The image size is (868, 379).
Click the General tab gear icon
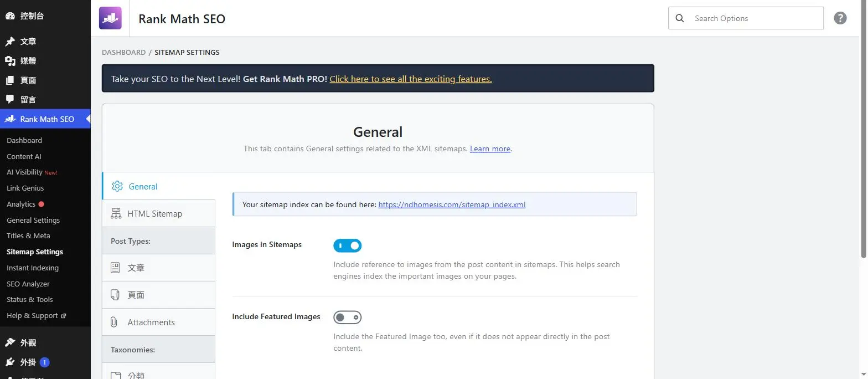coord(117,186)
